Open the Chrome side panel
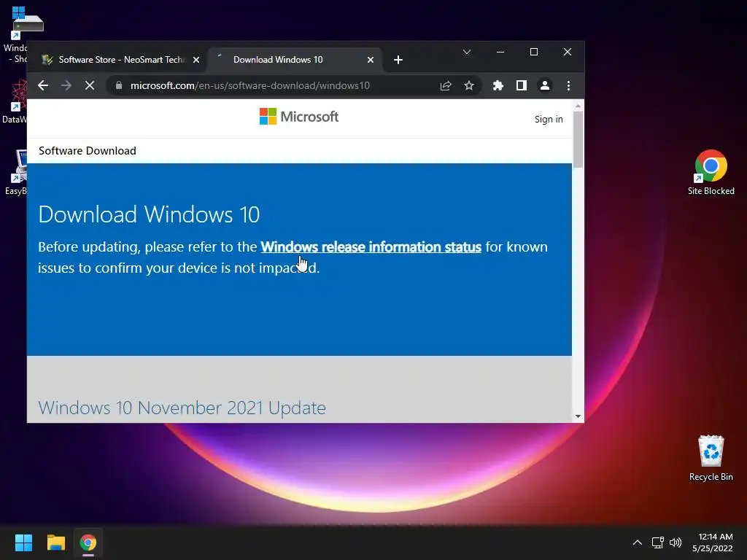 (x=521, y=85)
